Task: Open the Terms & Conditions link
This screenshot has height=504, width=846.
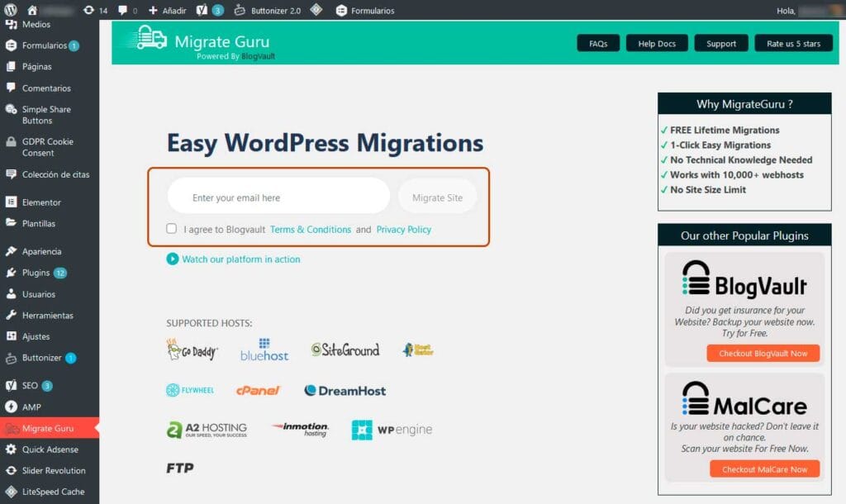Action: tap(310, 230)
